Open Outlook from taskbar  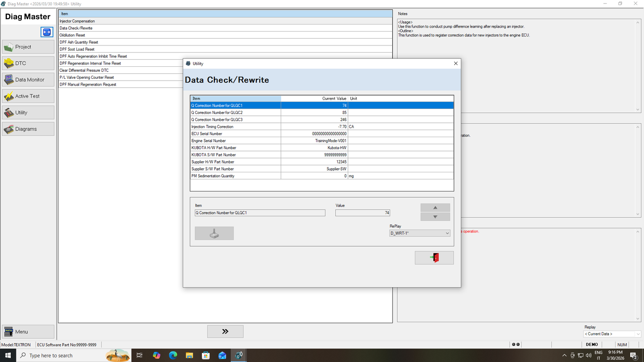point(222,355)
